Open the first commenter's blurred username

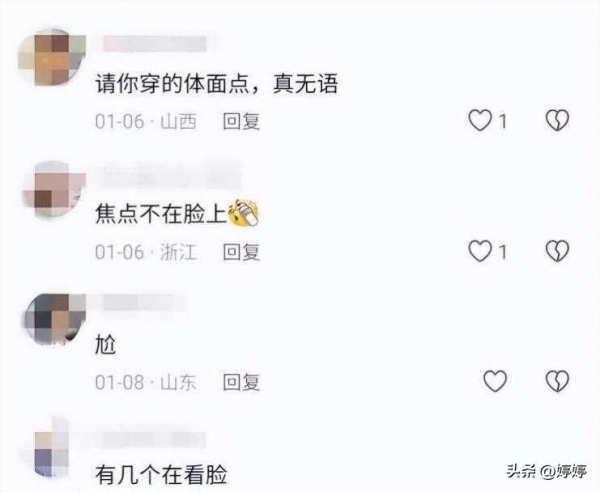tap(155, 44)
